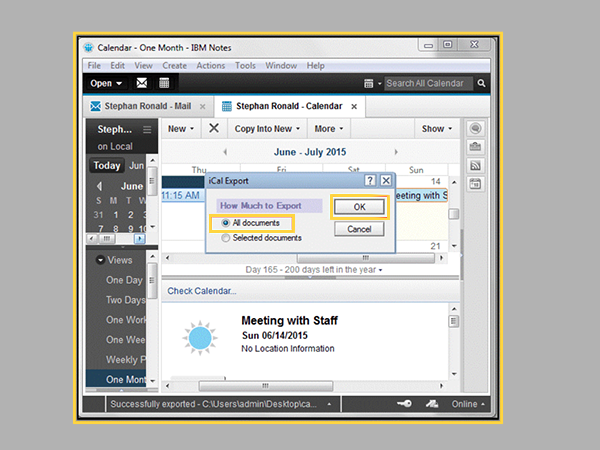Image resolution: width=600 pixels, height=450 pixels.
Task: Select the Two Days view
Action: (x=126, y=300)
